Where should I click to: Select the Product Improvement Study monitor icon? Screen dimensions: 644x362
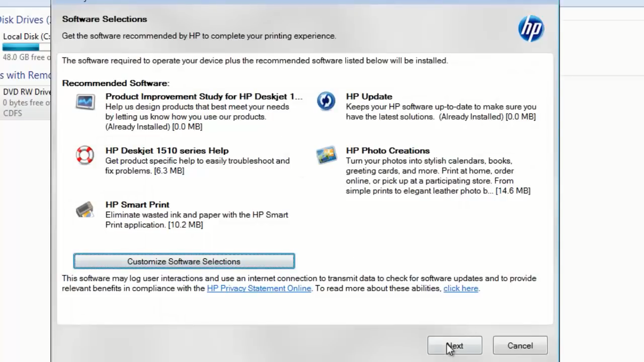pyautogui.click(x=85, y=102)
